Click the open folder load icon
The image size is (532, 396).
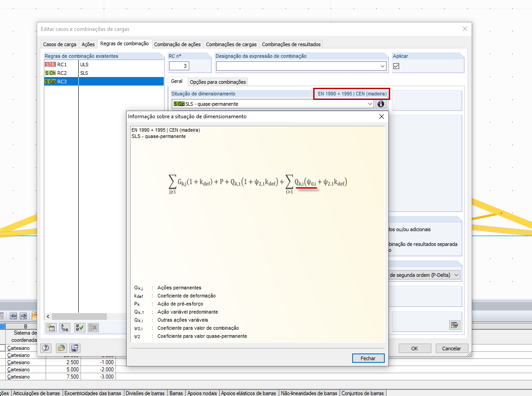point(61,348)
